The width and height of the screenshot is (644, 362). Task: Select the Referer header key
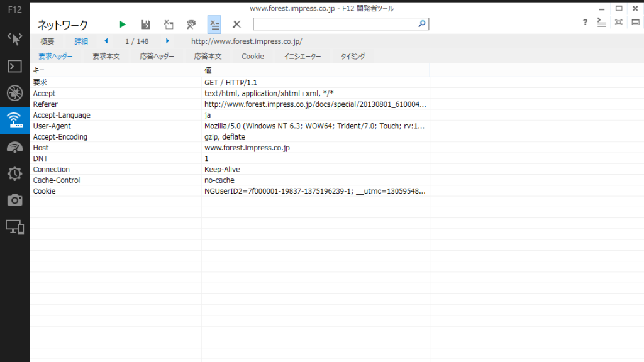click(45, 104)
